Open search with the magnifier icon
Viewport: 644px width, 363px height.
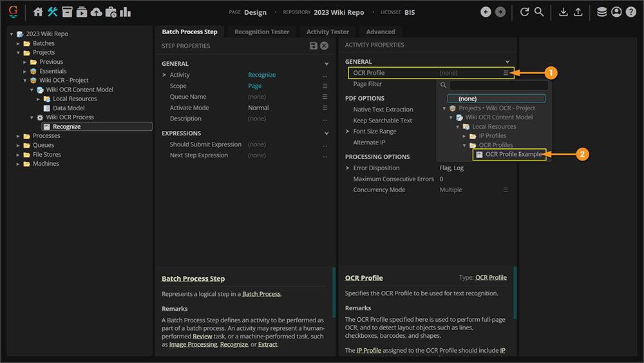tap(539, 12)
